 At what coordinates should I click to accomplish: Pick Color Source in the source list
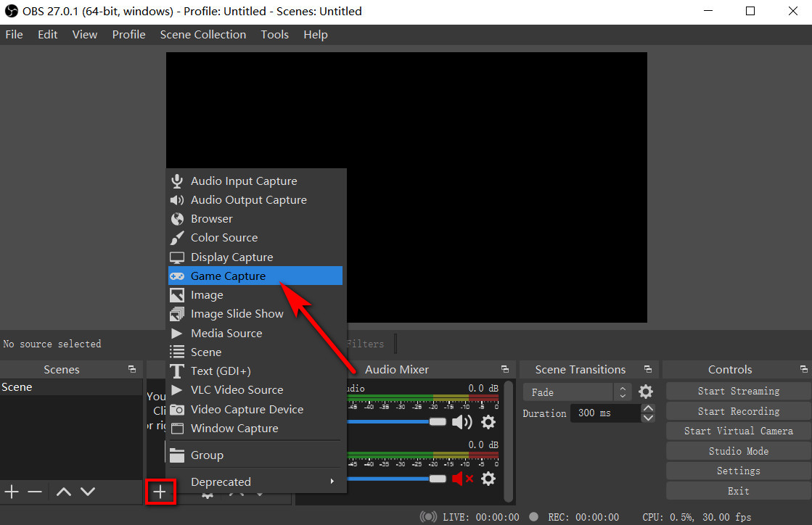pyautogui.click(x=255, y=238)
